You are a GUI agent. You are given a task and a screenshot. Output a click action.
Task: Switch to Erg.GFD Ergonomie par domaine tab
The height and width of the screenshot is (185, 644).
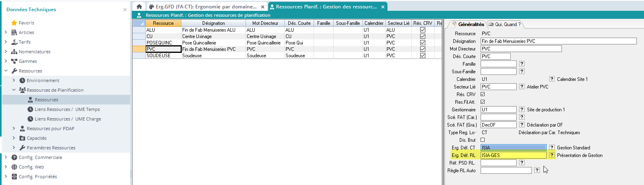coord(203,7)
